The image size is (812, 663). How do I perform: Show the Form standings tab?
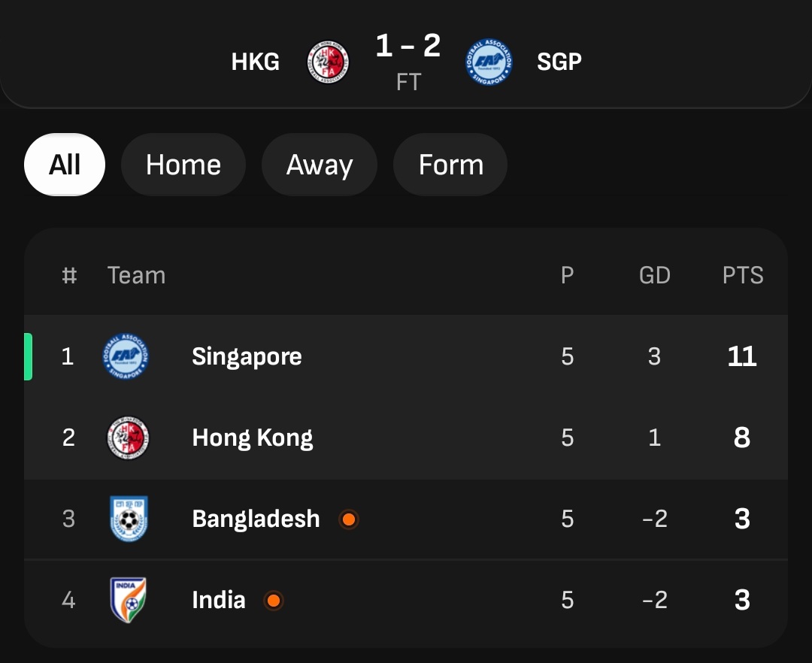point(450,165)
